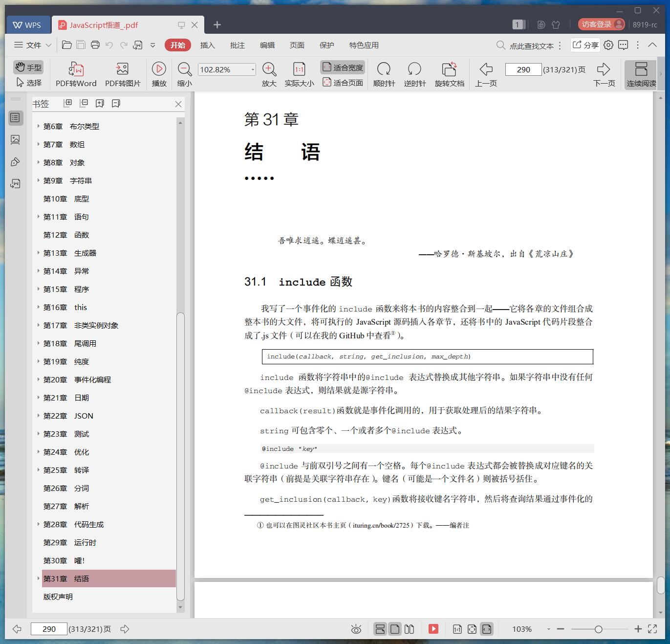Click the 访客登录 guest login button
This screenshot has height=644, width=670.
pyautogui.click(x=601, y=24)
